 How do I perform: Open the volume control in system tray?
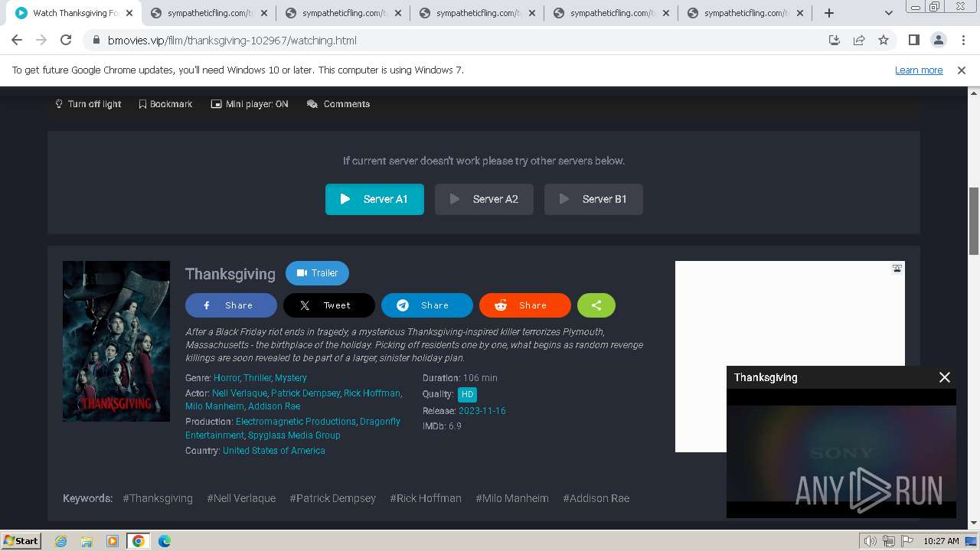pyautogui.click(x=871, y=541)
